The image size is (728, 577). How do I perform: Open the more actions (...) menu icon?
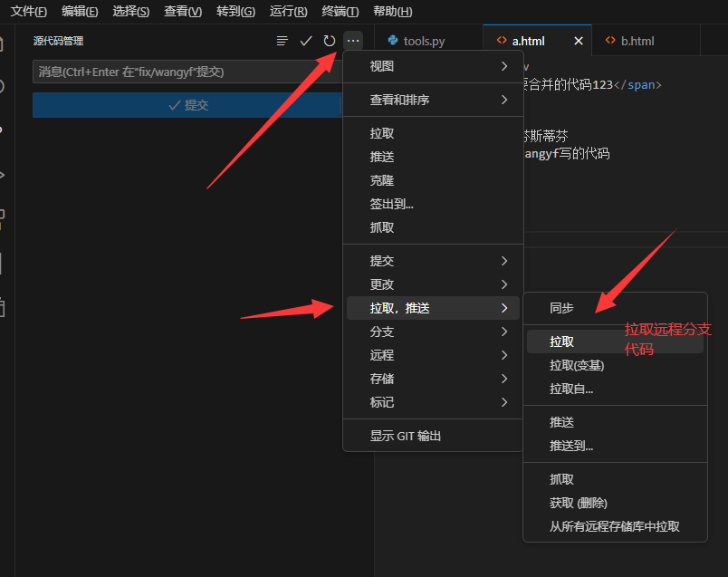[353, 41]
